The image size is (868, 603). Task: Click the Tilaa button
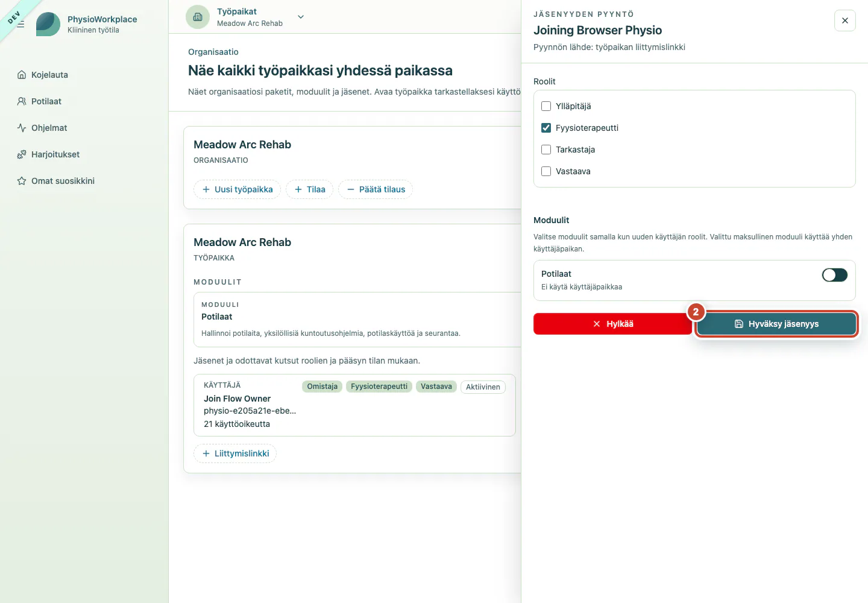[x=309, y=189]
